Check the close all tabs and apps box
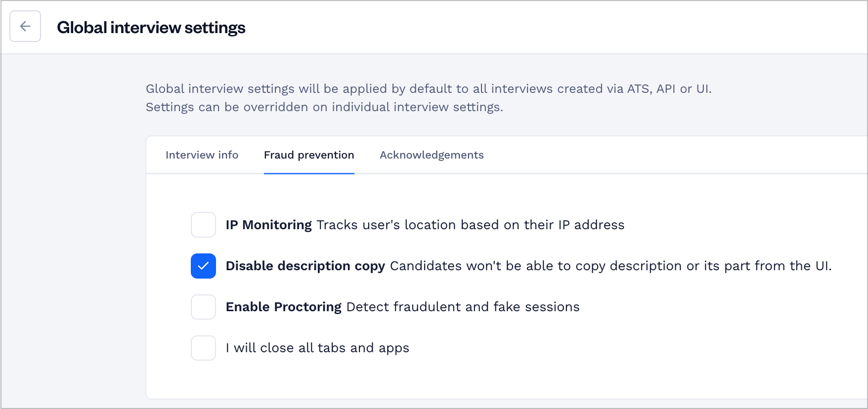 203,348
